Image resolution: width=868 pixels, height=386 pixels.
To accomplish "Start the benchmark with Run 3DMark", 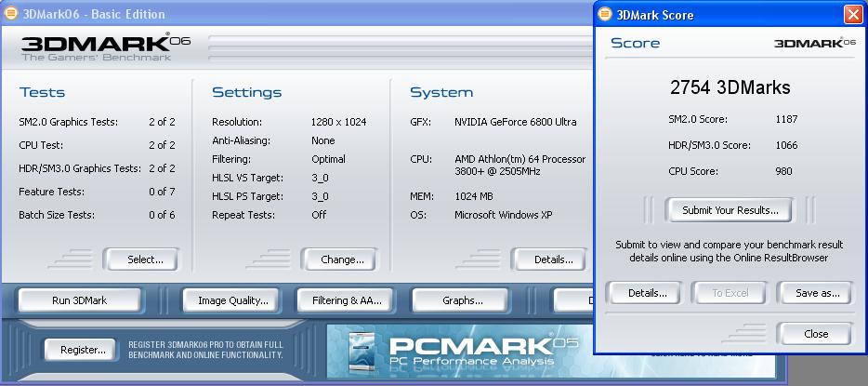I will pyautogui.click(x=80, y=300).
